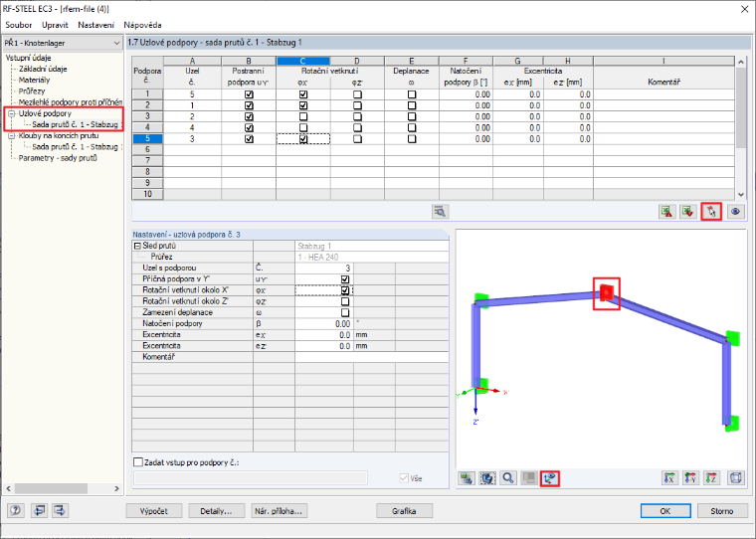Toggle Zamezení deplanace checkbox
756x539 pixels.
tap(345, 312)
